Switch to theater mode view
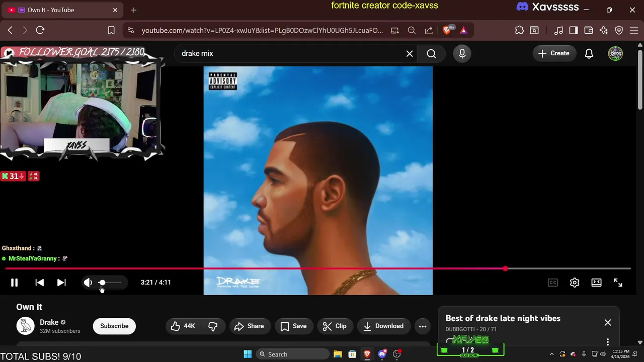Screen dimensions: 644x362 [x=596, y=283]
